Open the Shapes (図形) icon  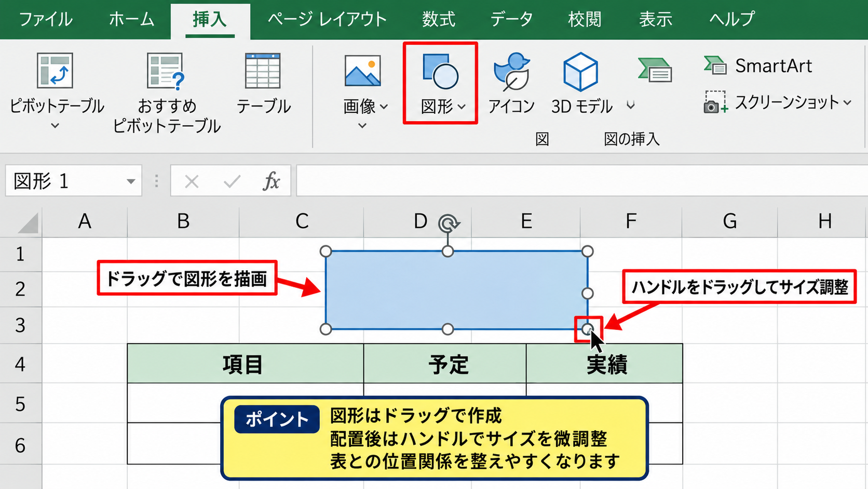(x=440, y=71)
